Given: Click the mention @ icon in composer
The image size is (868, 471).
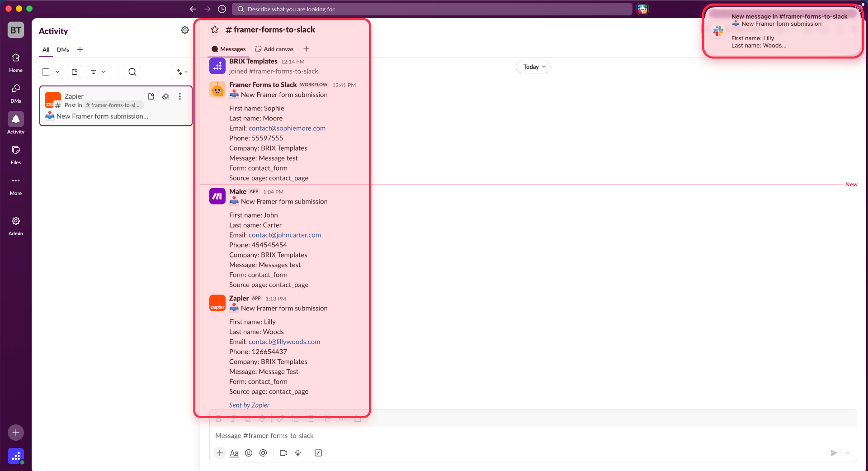Looking at the screenshot, I should tap(263, 453).
